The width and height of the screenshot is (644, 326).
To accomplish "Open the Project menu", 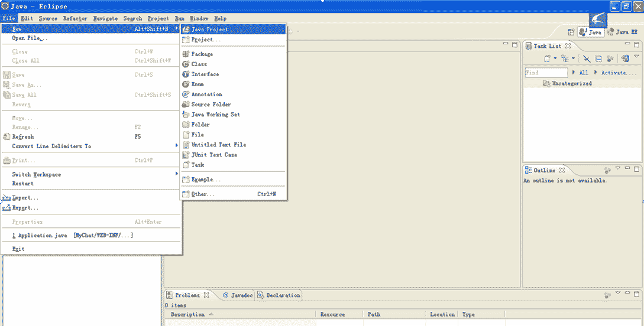I will point(158,18).
